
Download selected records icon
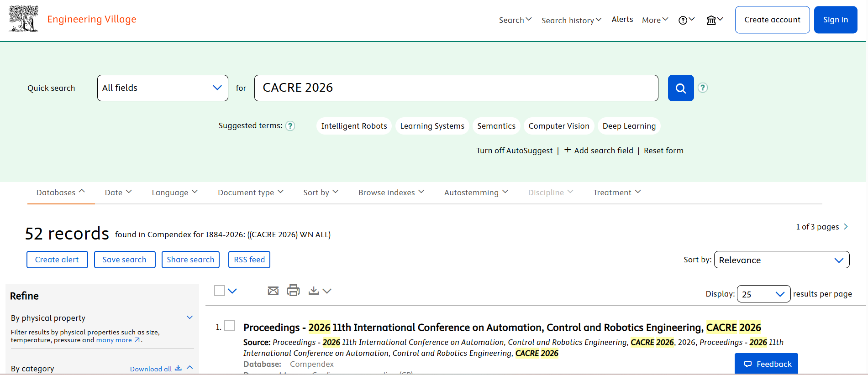(x=314, y=291)
